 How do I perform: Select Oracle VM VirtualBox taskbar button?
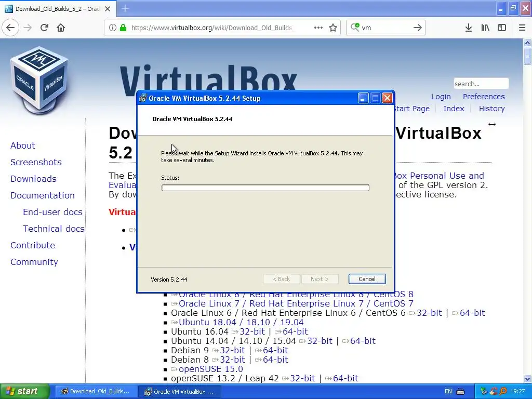click(180, 392)
